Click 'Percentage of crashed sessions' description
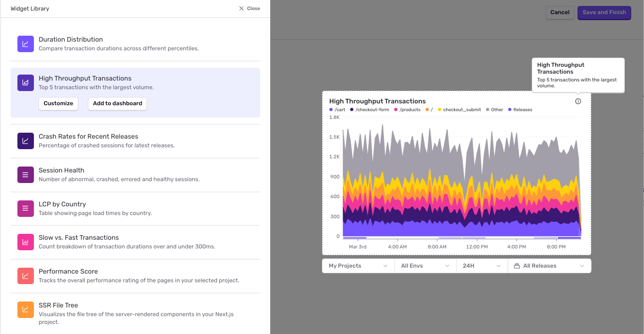 point(107,145)
